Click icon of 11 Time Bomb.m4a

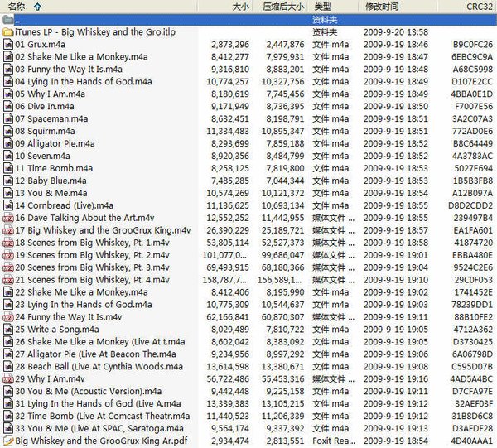[x=8, y=168]
